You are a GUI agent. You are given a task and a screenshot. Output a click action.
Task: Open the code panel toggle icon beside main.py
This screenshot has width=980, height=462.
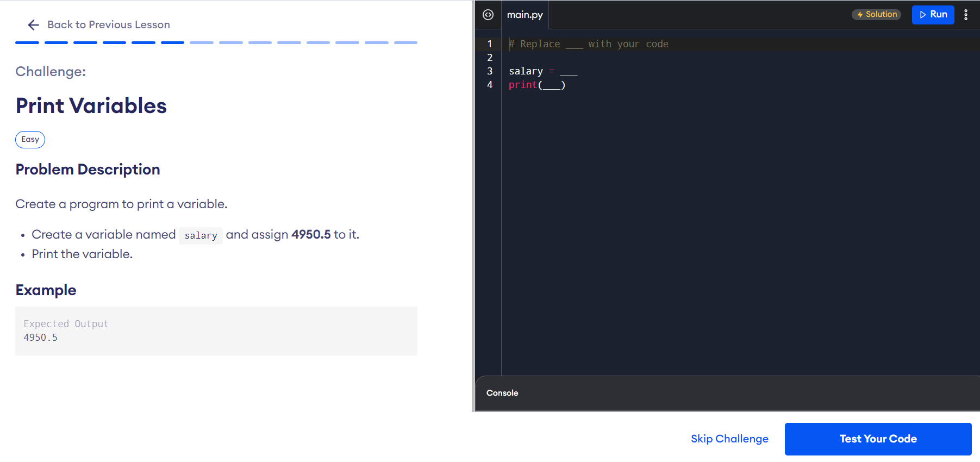click(488, 15)
